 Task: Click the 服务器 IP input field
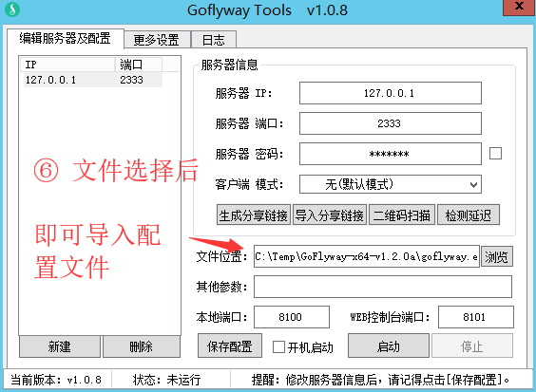391,93
